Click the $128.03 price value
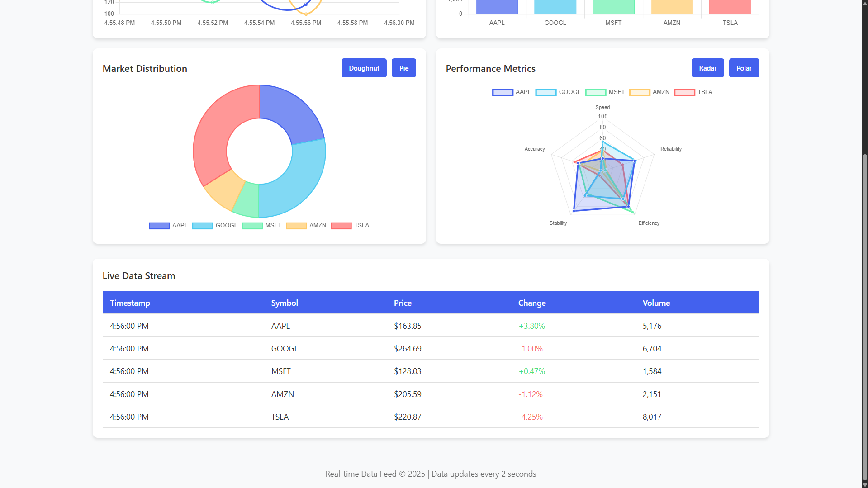The height and width of the screenshot is (488, 868). tap(408, 371)
